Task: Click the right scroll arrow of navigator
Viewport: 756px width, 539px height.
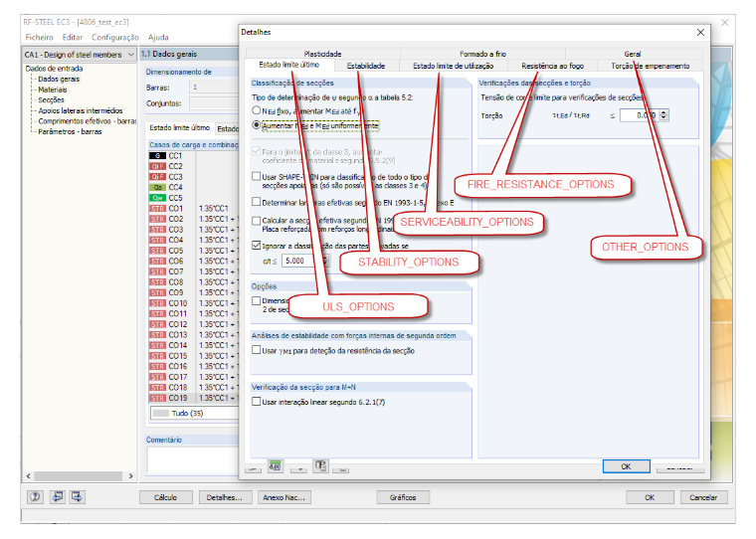Action: [130, 475]
